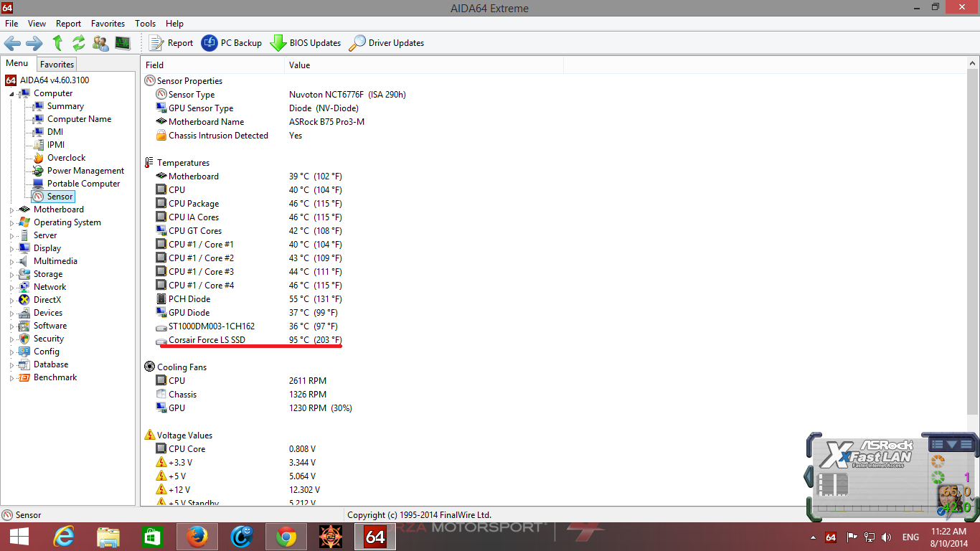Image resolution: width=980 pixels, height=551 pixels.
Task: Expand the Motherboard tree node
Action: coord(11,210)
